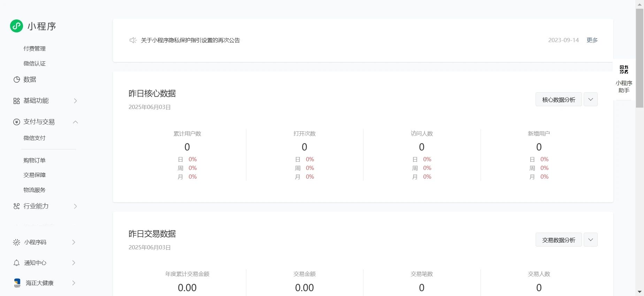This screenshot has height=296, width=644.
Task: Click the 更多 announcements link
Action: pos(592,40)
